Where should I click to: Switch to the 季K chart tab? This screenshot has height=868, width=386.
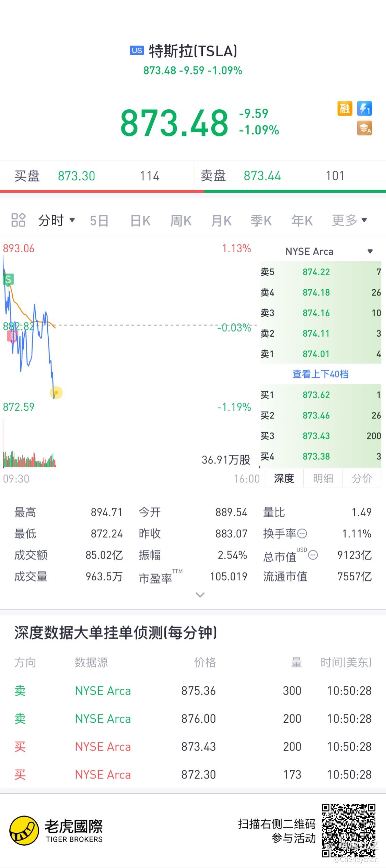tap(261, 221)
